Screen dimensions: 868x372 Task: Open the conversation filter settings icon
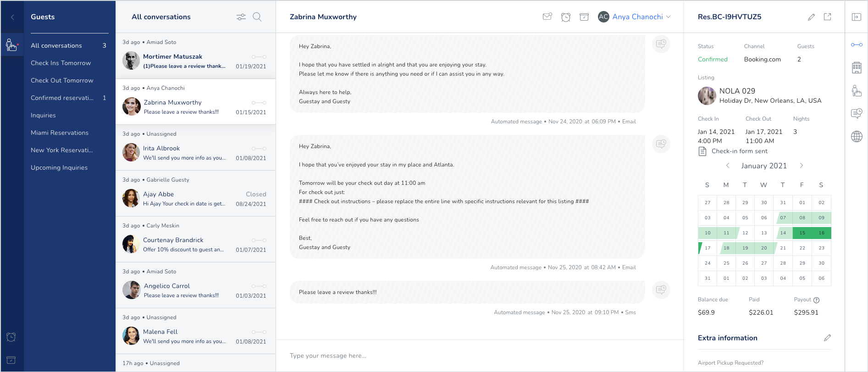point(241,17)
